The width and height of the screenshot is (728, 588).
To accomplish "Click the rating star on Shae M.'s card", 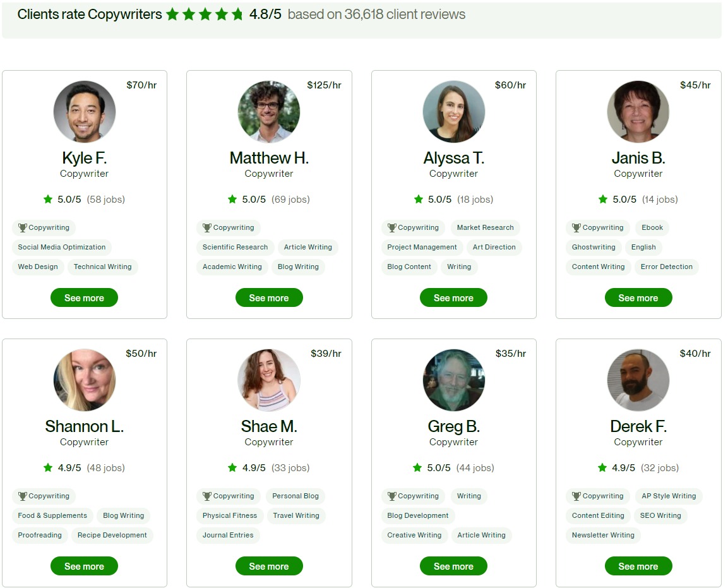I will tap(232, 468).
